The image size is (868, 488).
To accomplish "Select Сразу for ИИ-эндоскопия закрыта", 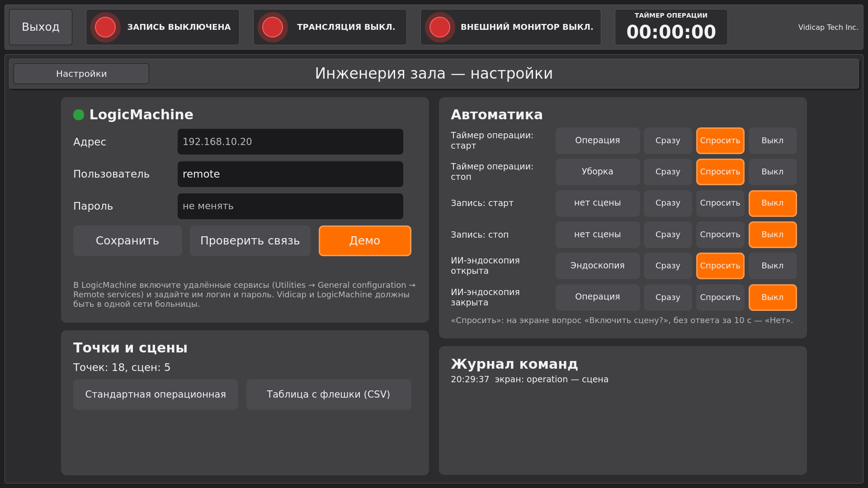I will click(668, 297).
